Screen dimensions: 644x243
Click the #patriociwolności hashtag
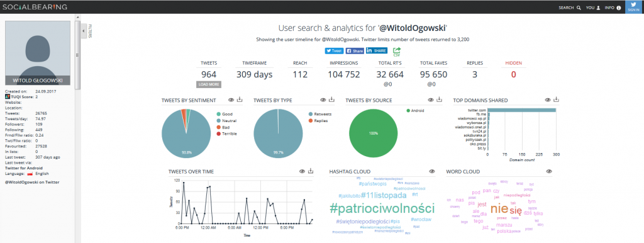(382, 208)
